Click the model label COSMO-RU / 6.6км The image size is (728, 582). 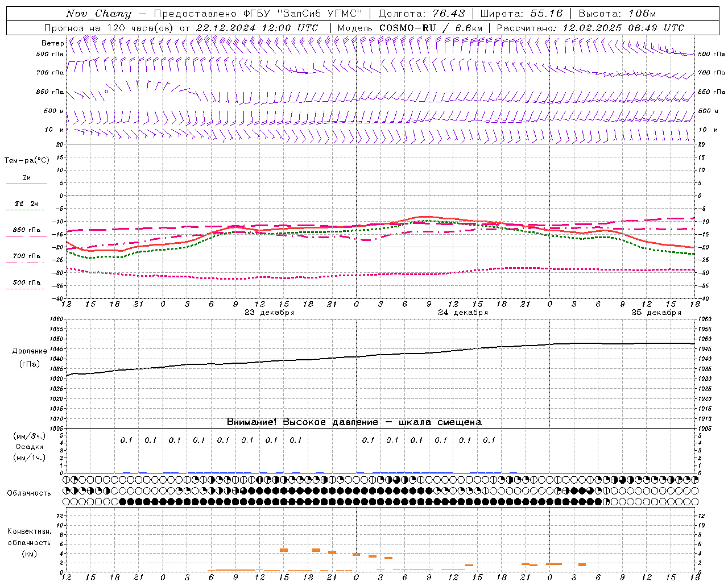point(431,28)
